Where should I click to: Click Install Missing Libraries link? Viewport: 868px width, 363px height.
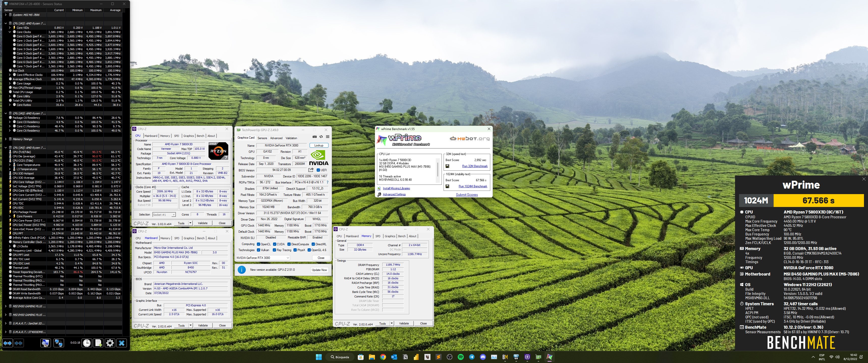pos(397,188)
